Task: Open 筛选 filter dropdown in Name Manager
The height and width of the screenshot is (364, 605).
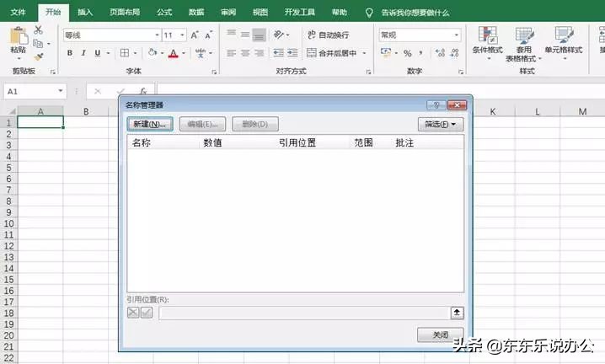Action: coord(440,125)
